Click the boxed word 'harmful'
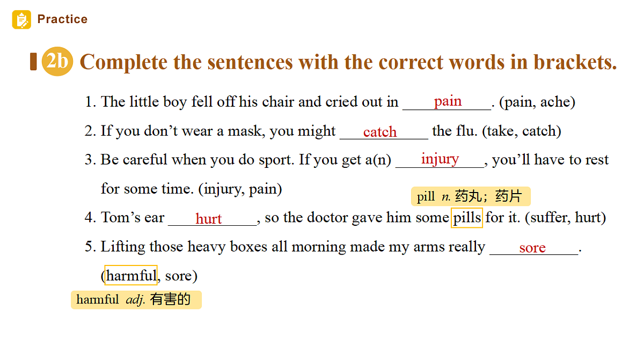Viewport: 644px width, 362px height. [131, 276]
